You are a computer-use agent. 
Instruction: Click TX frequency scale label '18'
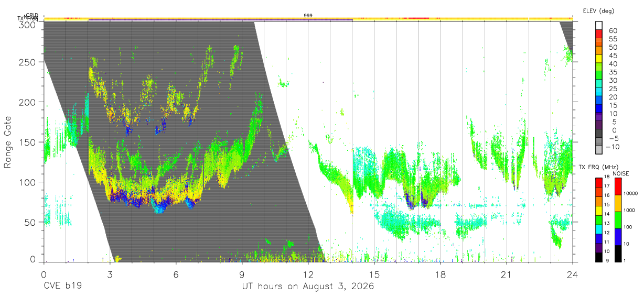tap(607, 178)
